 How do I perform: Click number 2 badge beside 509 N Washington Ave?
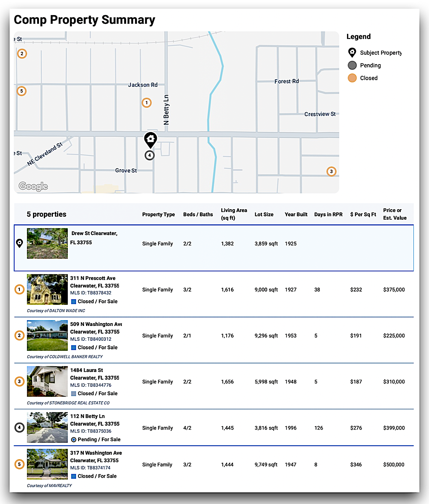click(x=19, y=335)
